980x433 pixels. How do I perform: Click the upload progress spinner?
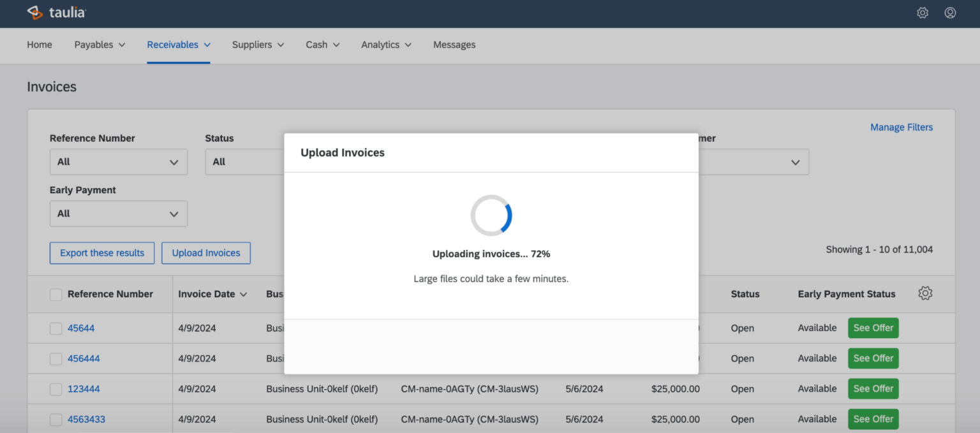point(491,216)
